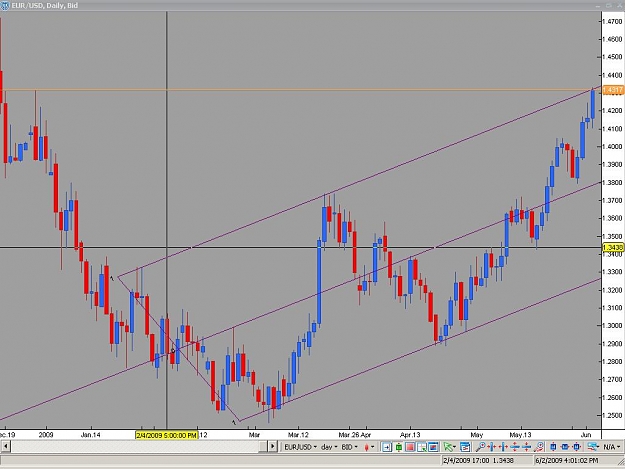
Task: Click the second horizontal arrows icon
Action: (503, 447)
